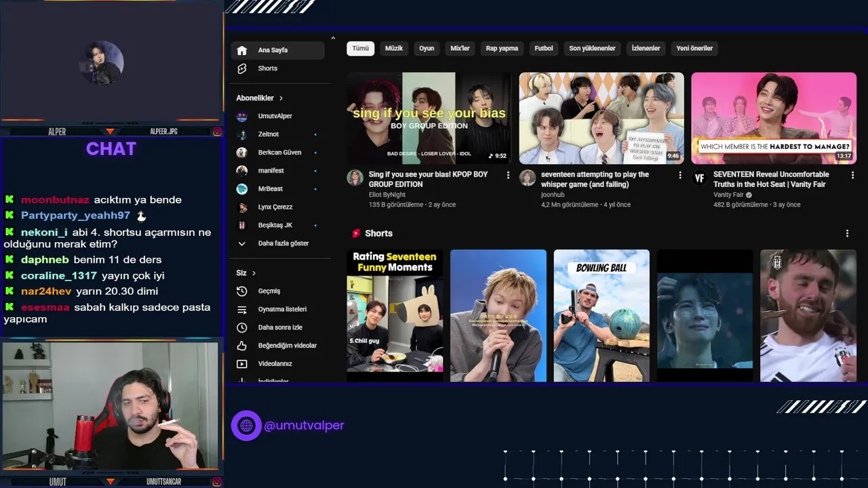The height and width of the screenshot is (488, 868).
Task: Open the Shorts shelf three-dot menu
Action: (x=847, y=233)
